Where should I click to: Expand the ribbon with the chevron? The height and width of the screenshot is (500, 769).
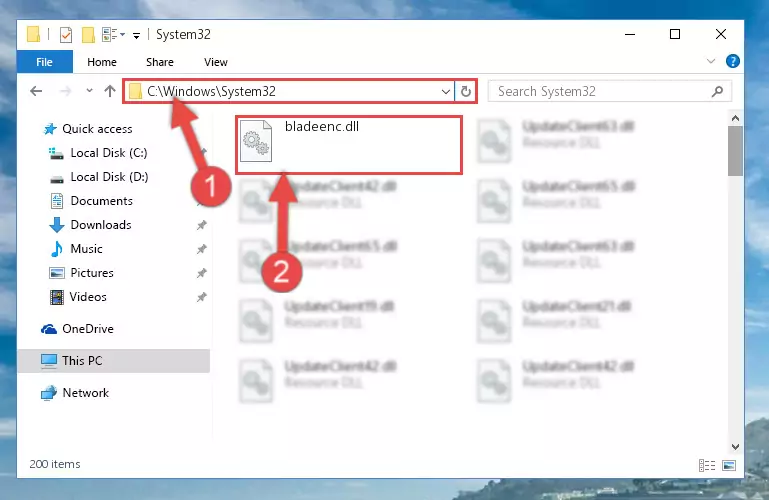(x=711, y=61)
